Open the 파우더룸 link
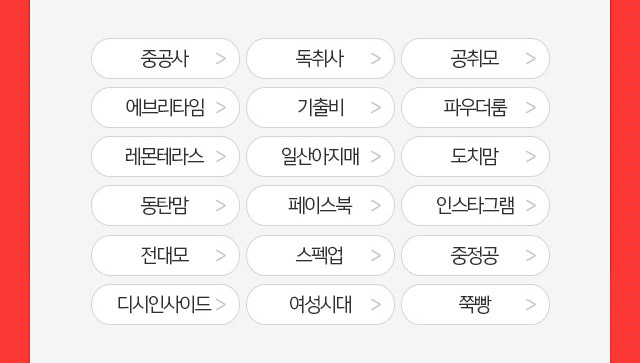Viewport: 640px width, 363px height. [x=475, y=107]
